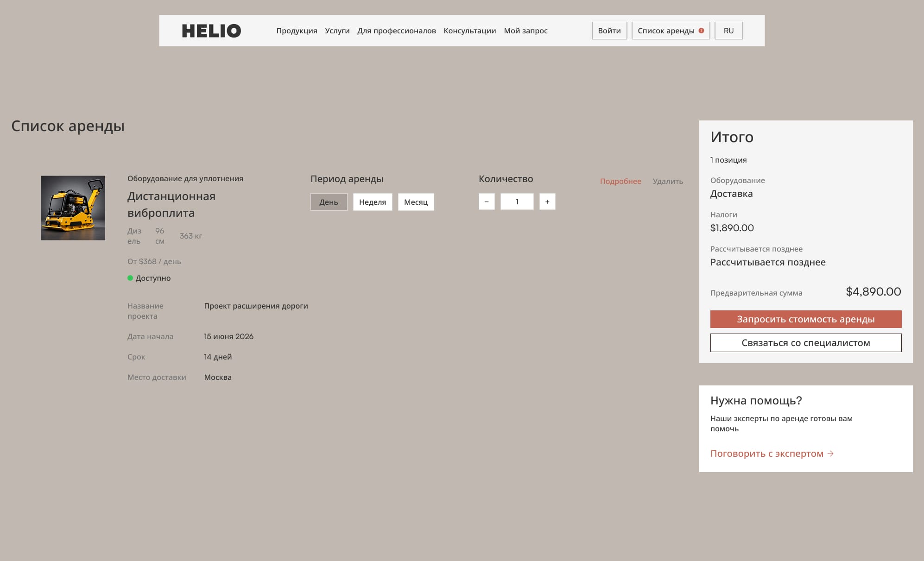Click the Москва delivery location

(218, 377)
